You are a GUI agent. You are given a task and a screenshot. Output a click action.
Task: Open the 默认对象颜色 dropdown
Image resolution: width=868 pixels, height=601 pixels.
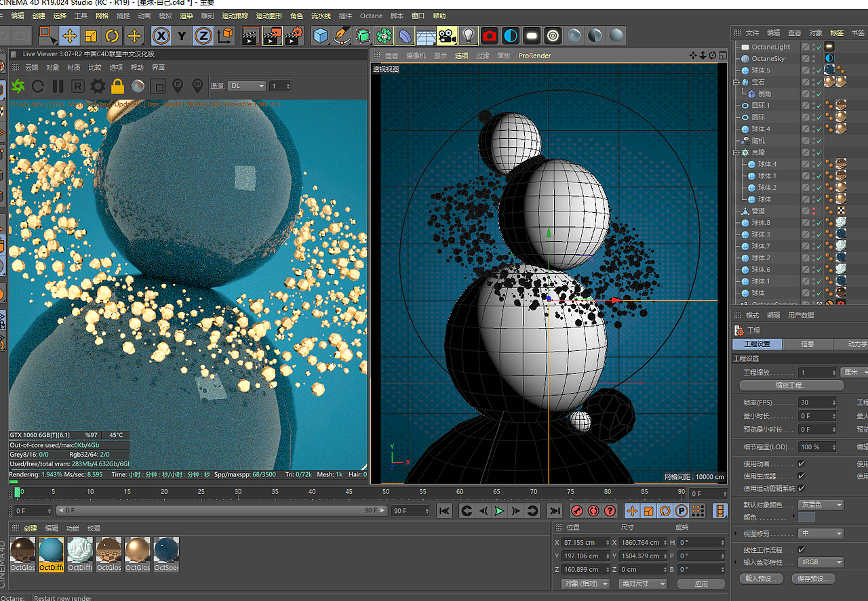821,505
